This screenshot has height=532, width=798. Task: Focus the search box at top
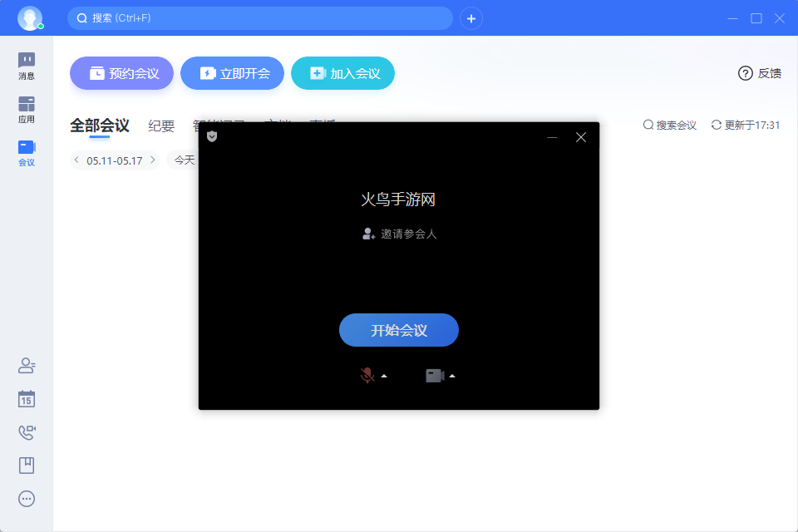[260, 18]
